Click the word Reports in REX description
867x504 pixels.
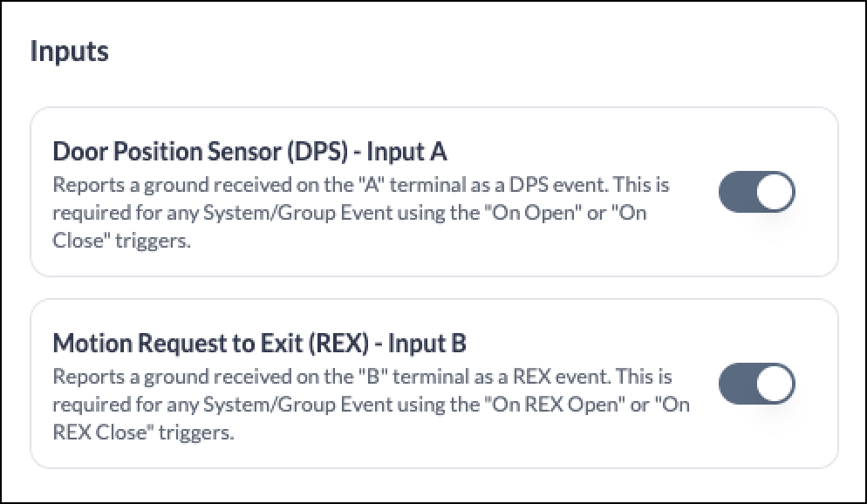pos(88,377)
